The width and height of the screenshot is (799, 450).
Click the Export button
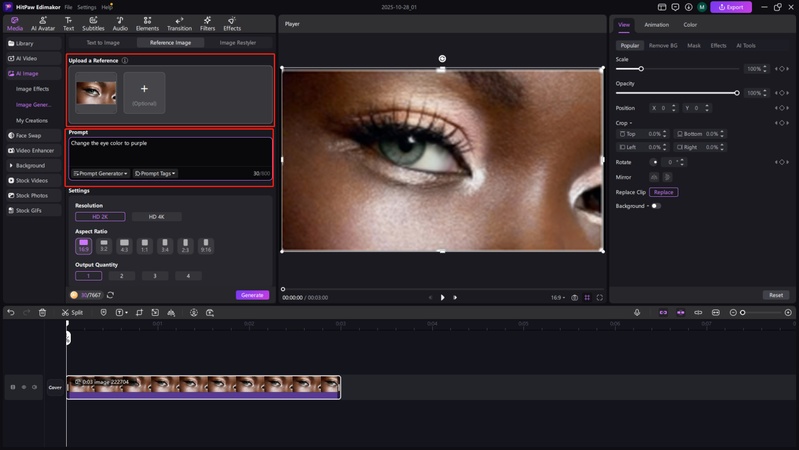[x=731, y=7]
